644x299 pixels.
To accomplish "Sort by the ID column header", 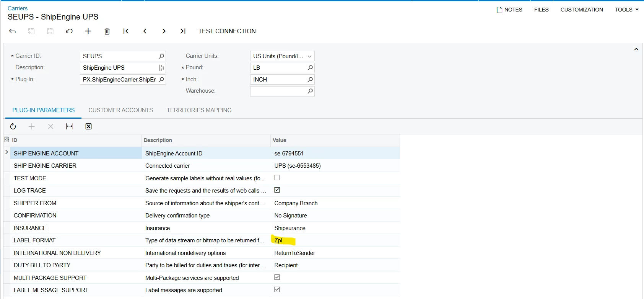I will click(76, 140).
